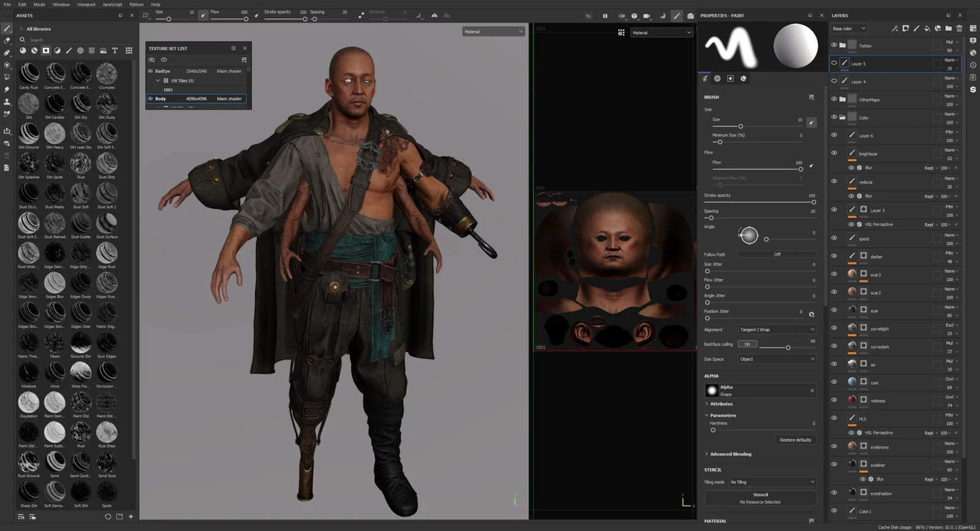Open the Viewport menu
980x531 pixels.
pos(86,4)
